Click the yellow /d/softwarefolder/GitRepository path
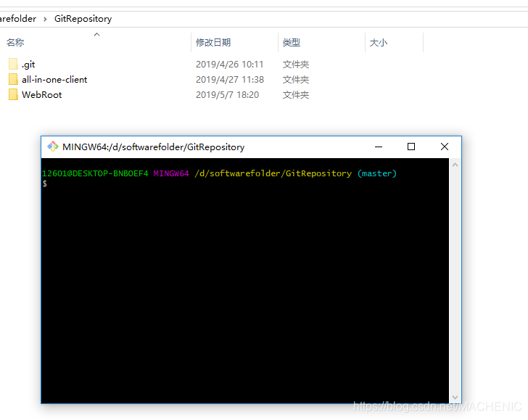Screen dimensions: 528x420 point(273,173)
